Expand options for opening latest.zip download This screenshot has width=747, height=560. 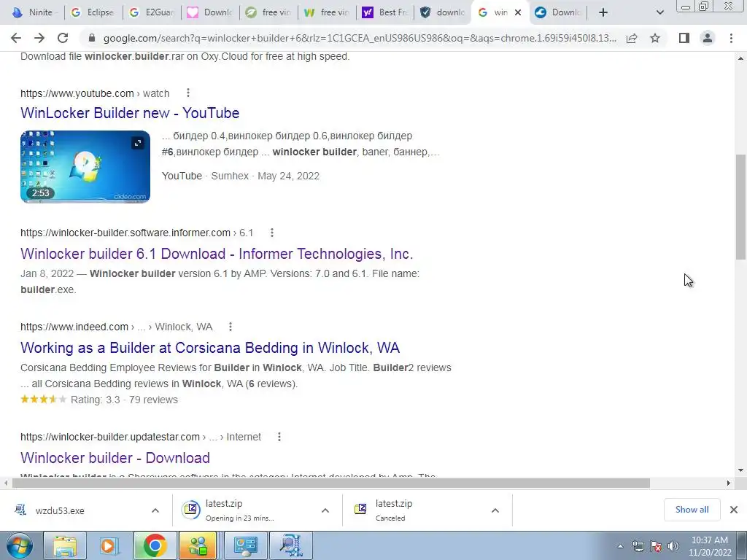click(325, 510)
